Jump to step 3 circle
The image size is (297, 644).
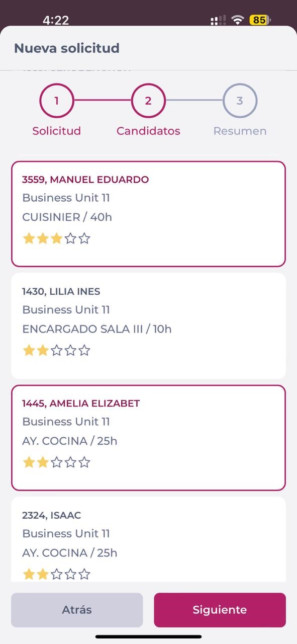[x=240, y=101]
